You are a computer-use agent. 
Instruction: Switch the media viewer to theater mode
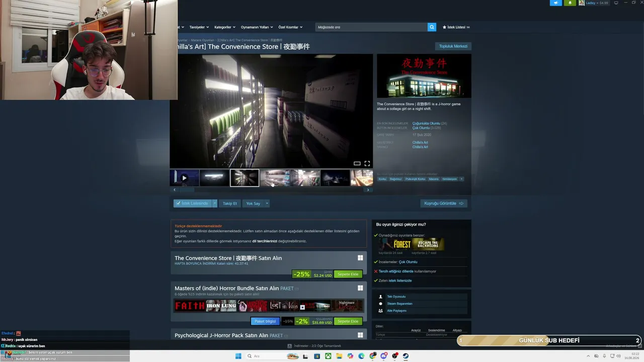coord(357,163)
